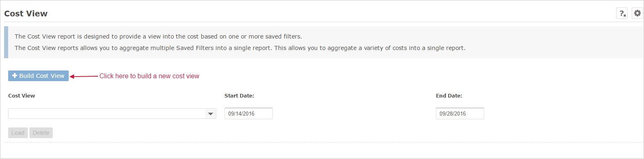Click the bold Cost View label above dropdown
This screenshot has width=644, height=159.
pyautogui.click(x=22, y=95)
